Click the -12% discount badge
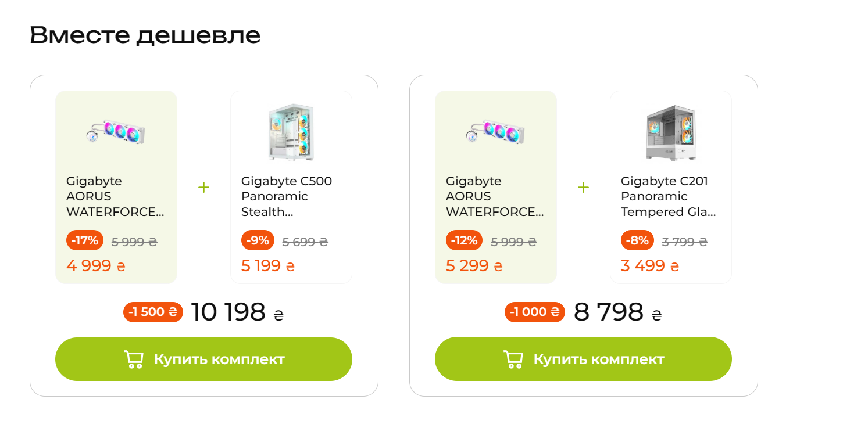Image resolution: width=868 pixels, height=446 pixels. 464,240
